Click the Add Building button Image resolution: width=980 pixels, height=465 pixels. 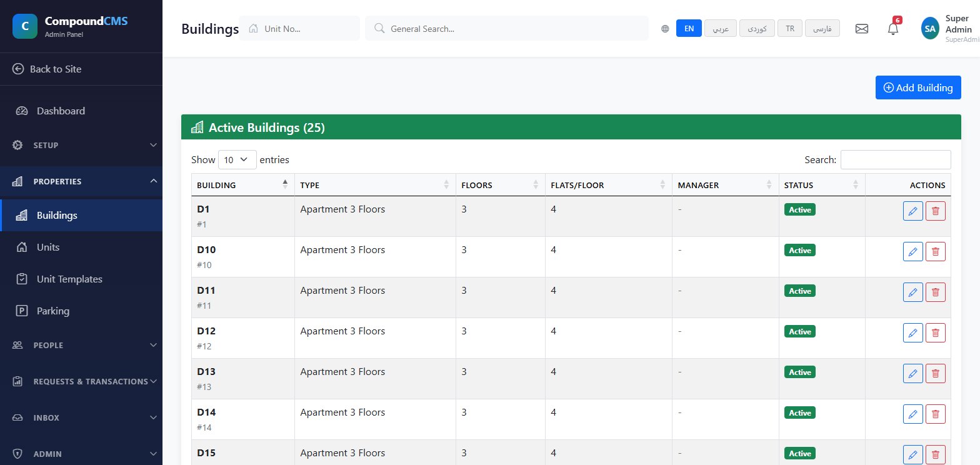click(x=918, y=87)
